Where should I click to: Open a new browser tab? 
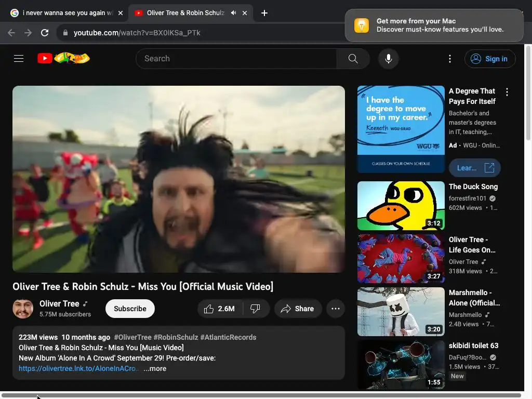tap(264, 13)
